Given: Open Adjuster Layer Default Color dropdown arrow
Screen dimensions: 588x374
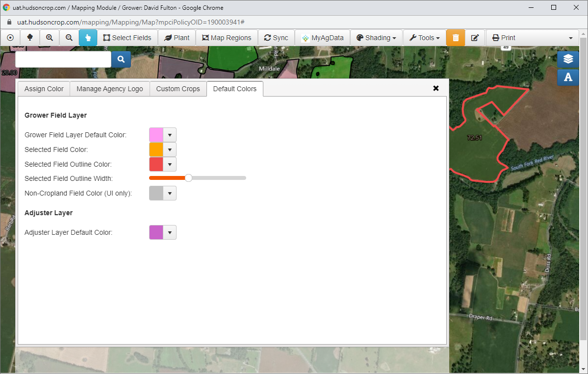Looking at the screenshot, I should [x=170, y=232].
